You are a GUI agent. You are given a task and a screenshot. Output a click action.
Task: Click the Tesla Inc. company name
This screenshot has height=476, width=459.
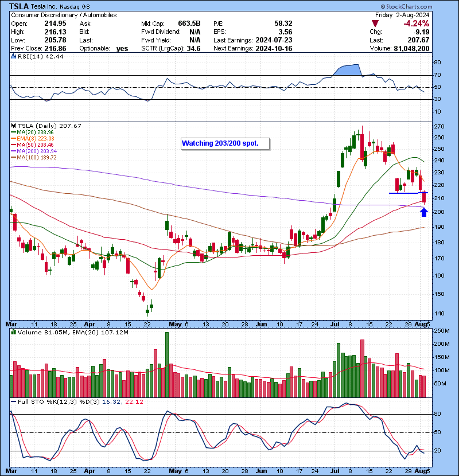(44, 6)
